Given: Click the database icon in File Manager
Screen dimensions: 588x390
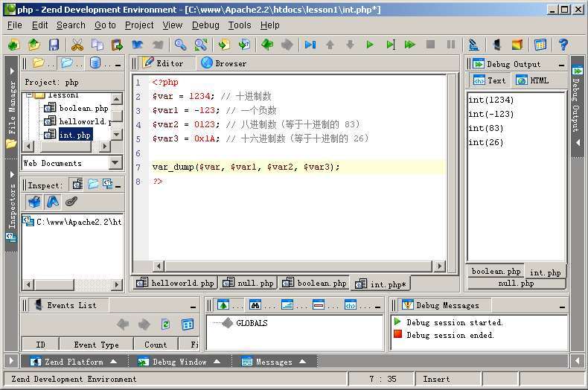Looking at the screenshot, I should click(x=95, y=63).
